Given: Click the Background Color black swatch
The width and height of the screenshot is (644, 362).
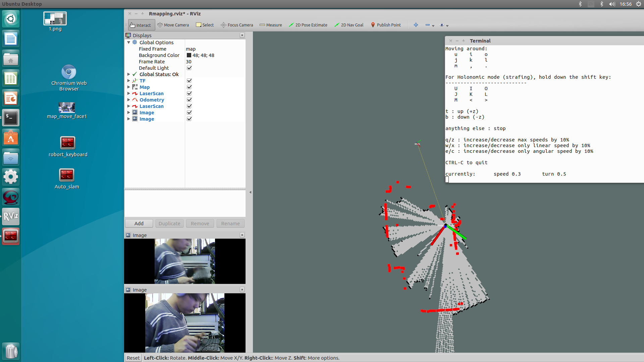Looking at the screenshot, I should coord(189,55).
